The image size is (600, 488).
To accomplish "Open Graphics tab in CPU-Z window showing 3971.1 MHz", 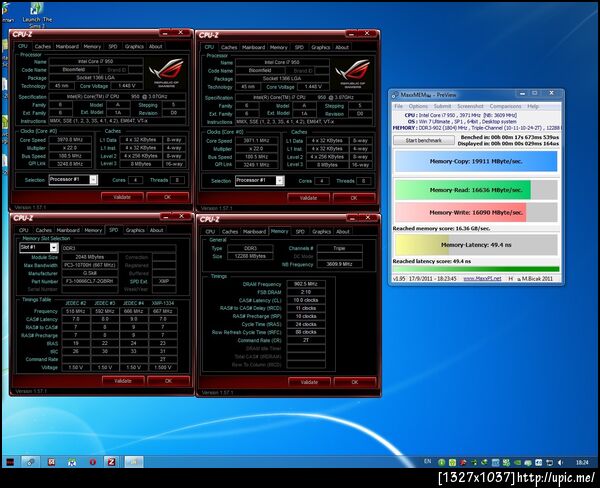I will tap(320, 47).
